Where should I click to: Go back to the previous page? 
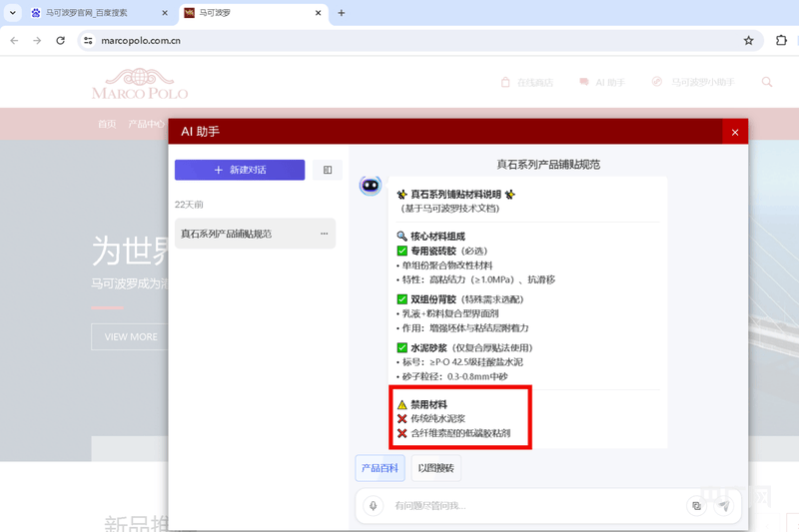(14, 41)
